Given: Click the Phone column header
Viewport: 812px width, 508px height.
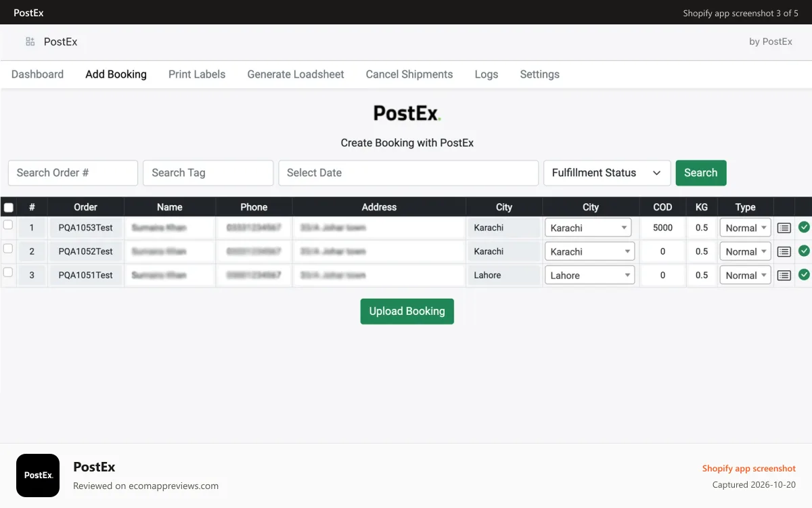Looking at the screenshot, I should [254, 207].
